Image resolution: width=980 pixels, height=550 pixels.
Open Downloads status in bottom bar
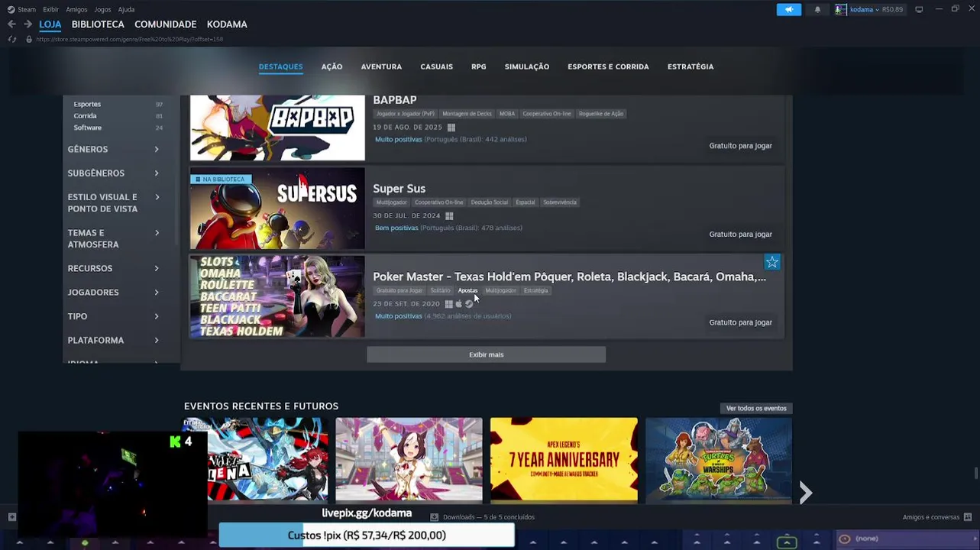[483, 517]
